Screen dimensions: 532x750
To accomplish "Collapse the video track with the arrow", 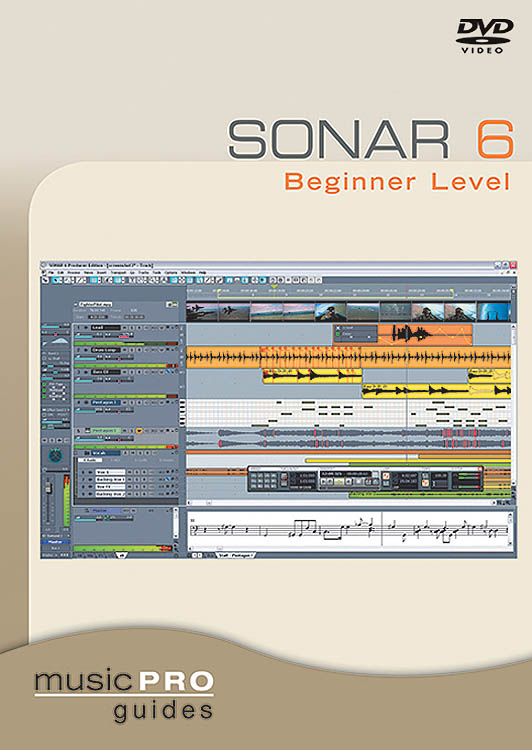I will coord(76,305).
